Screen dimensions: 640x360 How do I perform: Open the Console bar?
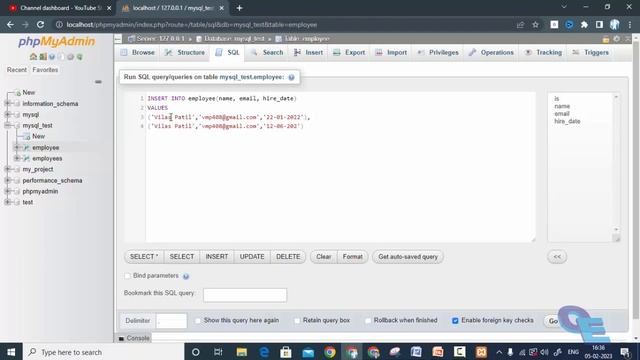coord(134,338)
